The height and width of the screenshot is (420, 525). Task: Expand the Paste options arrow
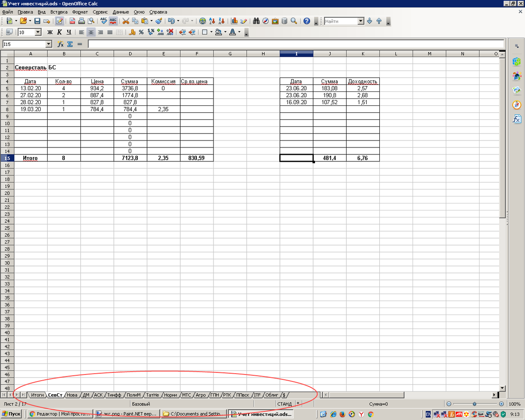[x=151, y=21]
